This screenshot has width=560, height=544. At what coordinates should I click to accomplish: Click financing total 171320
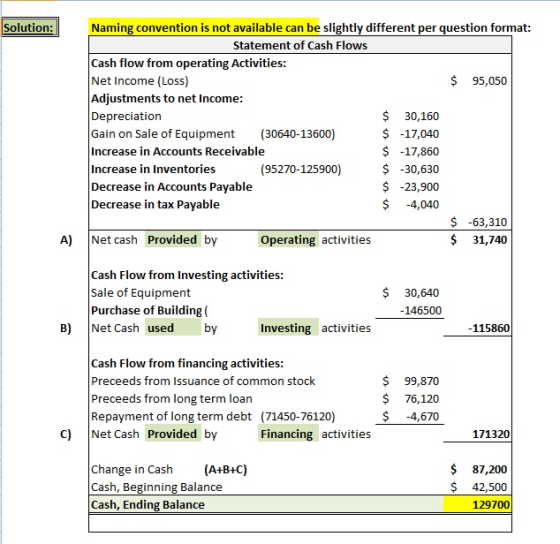(x=491, y=434)
